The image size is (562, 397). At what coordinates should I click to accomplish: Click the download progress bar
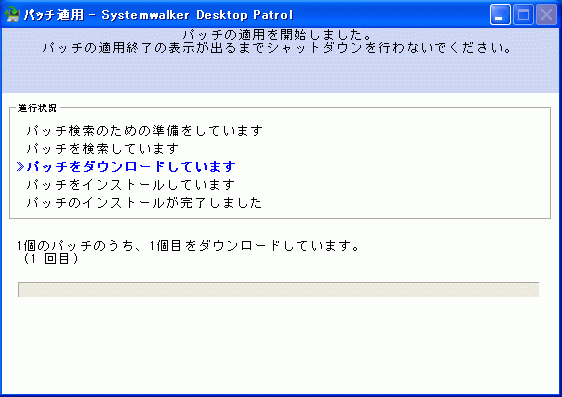tap(278, 290)
